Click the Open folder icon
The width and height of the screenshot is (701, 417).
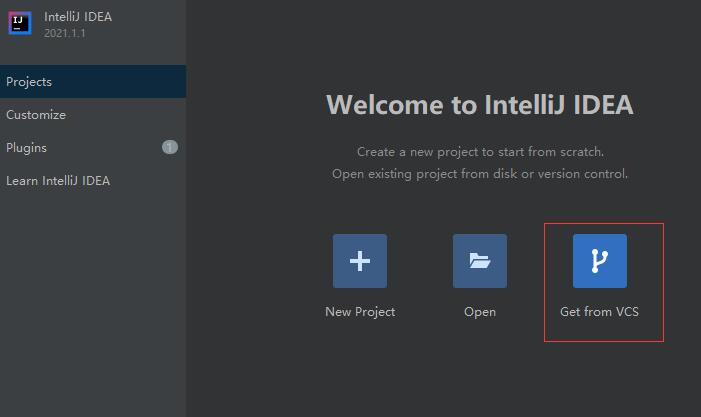click(x=480, y=261)
